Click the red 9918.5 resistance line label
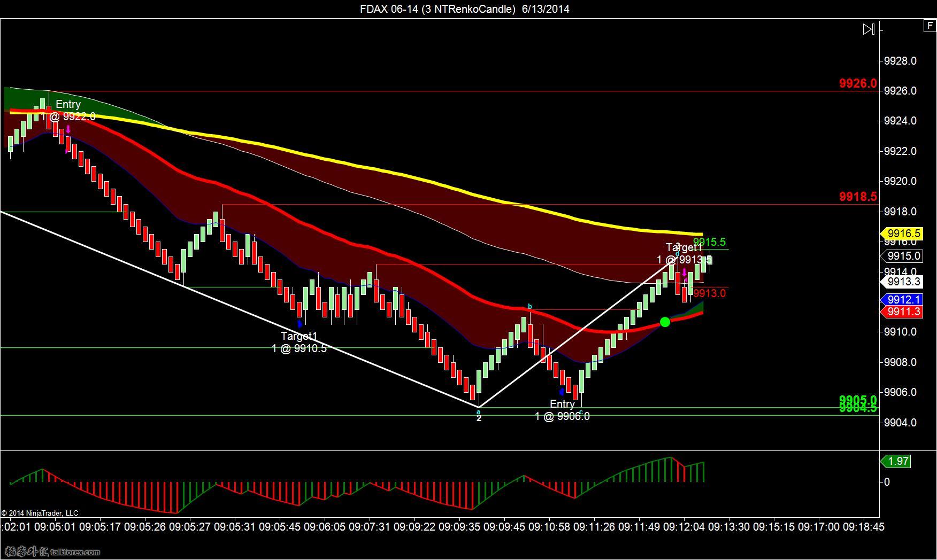 (858, 197)
